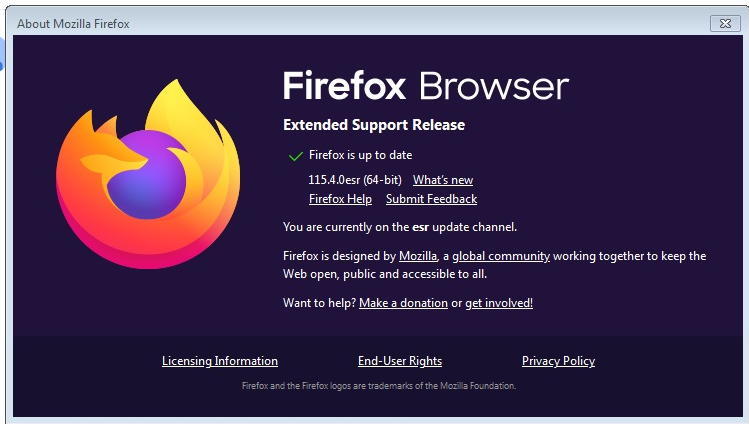749x424 pixels.
Task: Click the esr update channel sentence
Action: click(400, 227)
